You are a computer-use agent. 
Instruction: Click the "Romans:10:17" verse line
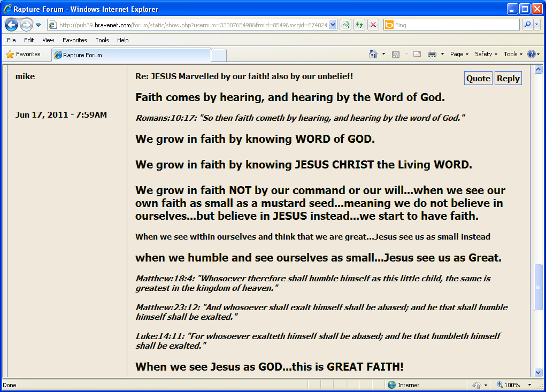(x=300, y=118)
